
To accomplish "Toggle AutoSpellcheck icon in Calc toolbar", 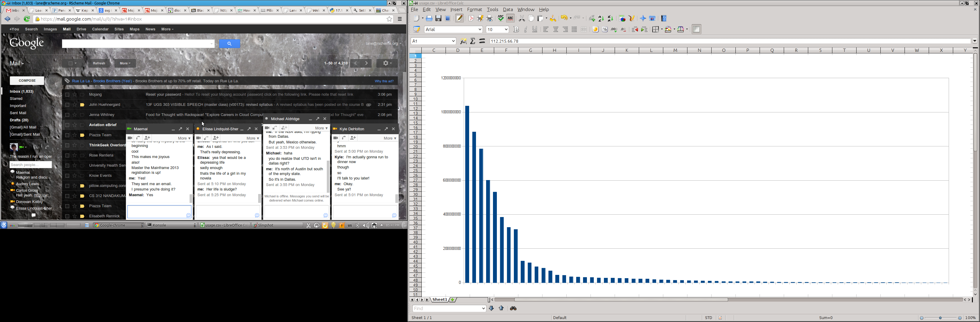I will pyautogui.click(x=511, y=18).
